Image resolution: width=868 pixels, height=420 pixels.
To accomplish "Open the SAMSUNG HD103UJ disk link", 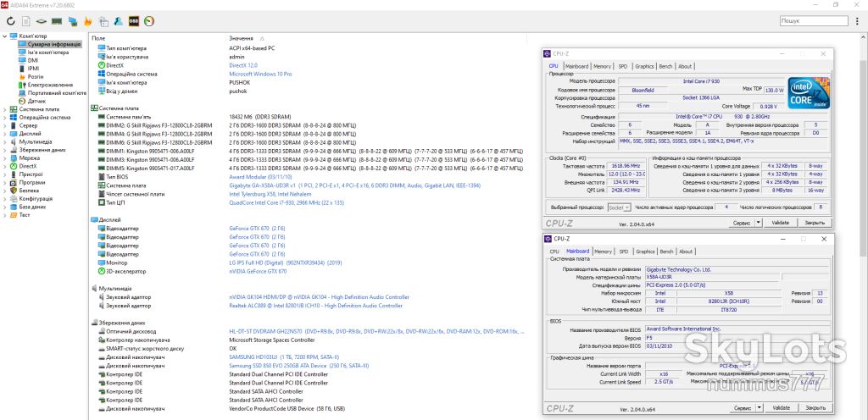I will (x=283, y=357).
